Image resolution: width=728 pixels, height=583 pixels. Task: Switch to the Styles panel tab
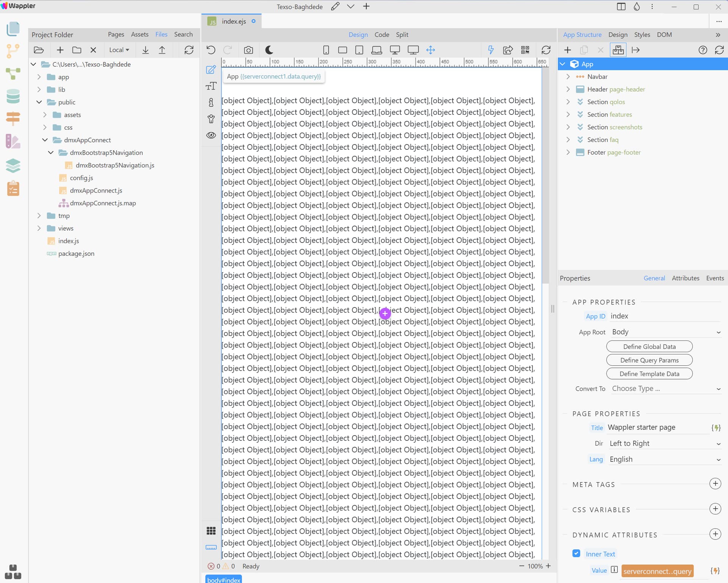pyautogui.click(x=642, y=34)
